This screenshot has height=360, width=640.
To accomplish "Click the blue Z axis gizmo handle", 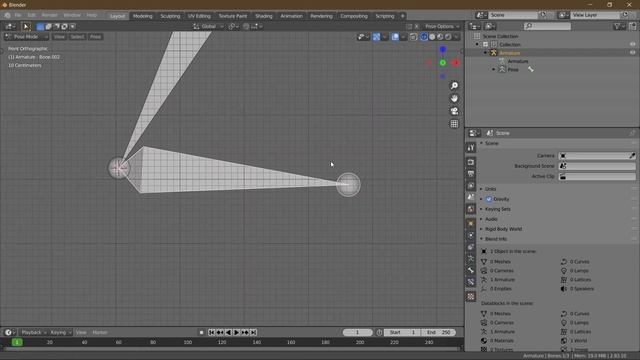I will (443, 50).
